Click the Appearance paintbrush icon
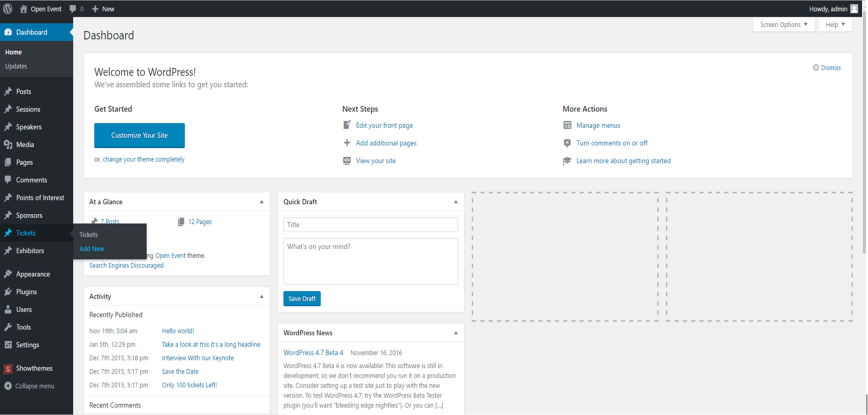 (8, 274)
